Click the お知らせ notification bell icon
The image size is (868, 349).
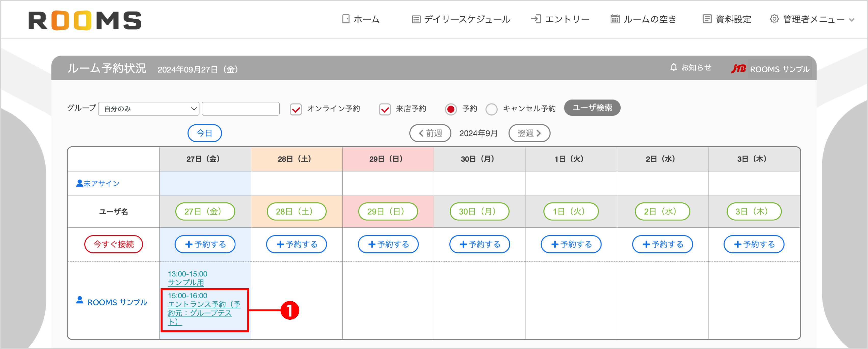tap(673, 68)
